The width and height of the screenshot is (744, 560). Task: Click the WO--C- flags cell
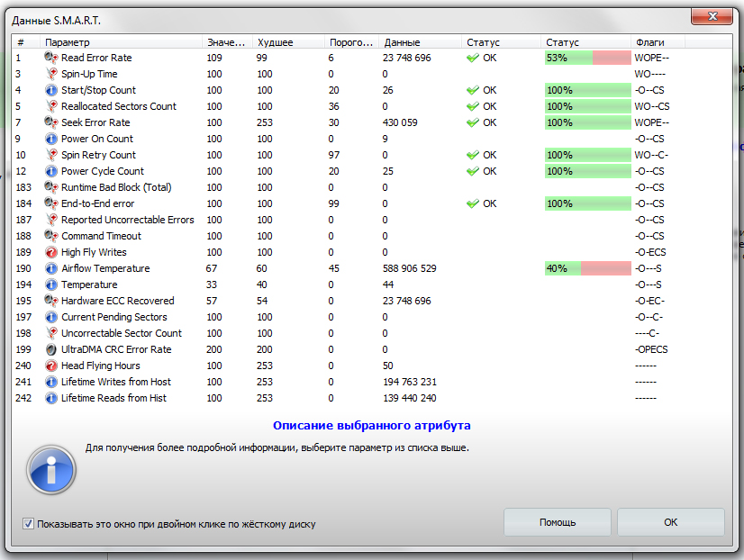pyautogui.click(x=651, y=155)
